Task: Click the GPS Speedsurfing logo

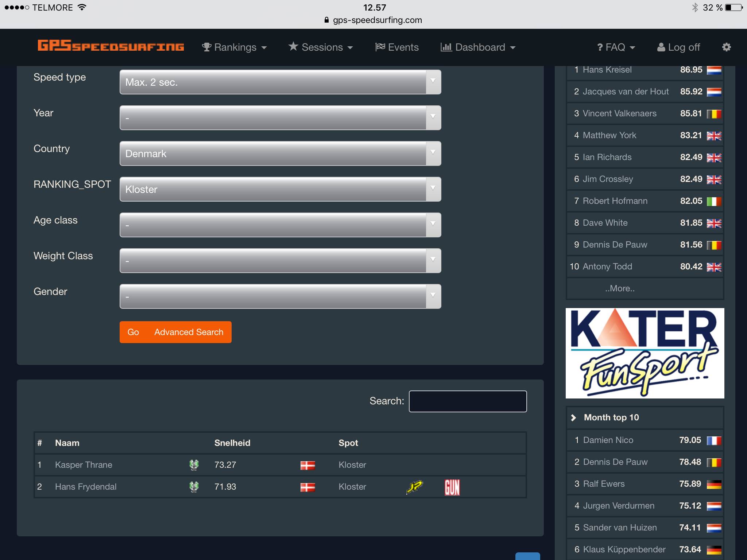Action: (x=111, y=46)
